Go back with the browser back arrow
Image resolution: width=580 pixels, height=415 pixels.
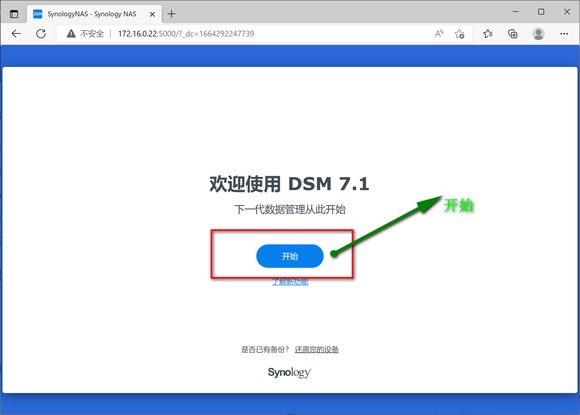16,34
